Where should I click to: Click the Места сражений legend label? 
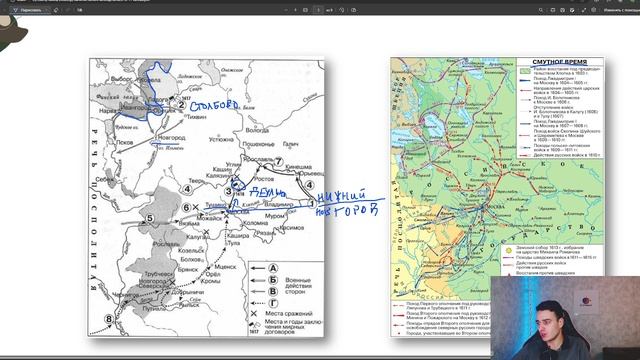(289, 313)
